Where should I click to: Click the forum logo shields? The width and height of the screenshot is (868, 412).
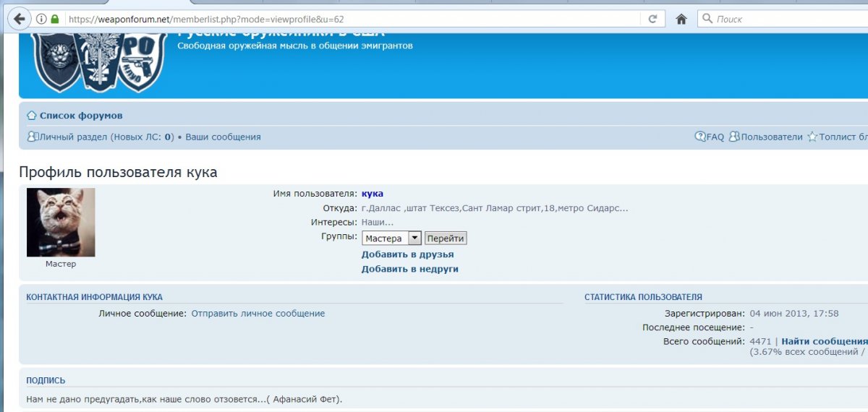click(x=100, y=62)
